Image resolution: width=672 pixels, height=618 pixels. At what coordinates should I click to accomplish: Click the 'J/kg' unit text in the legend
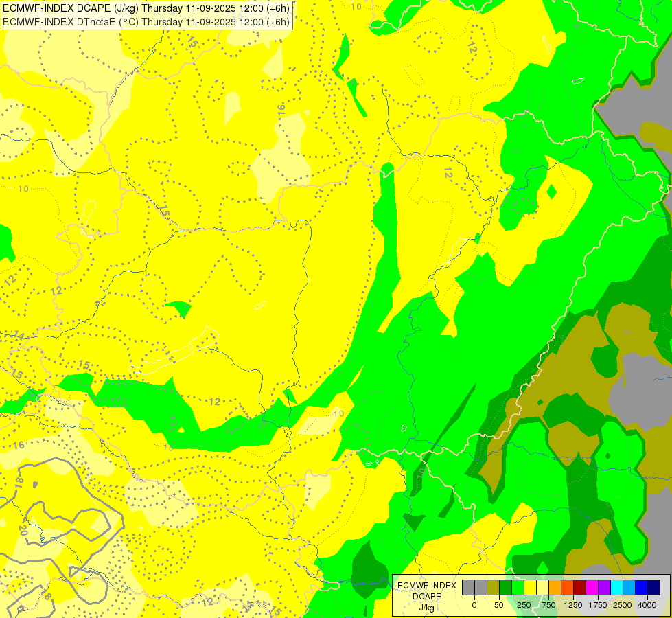(427, 608)
